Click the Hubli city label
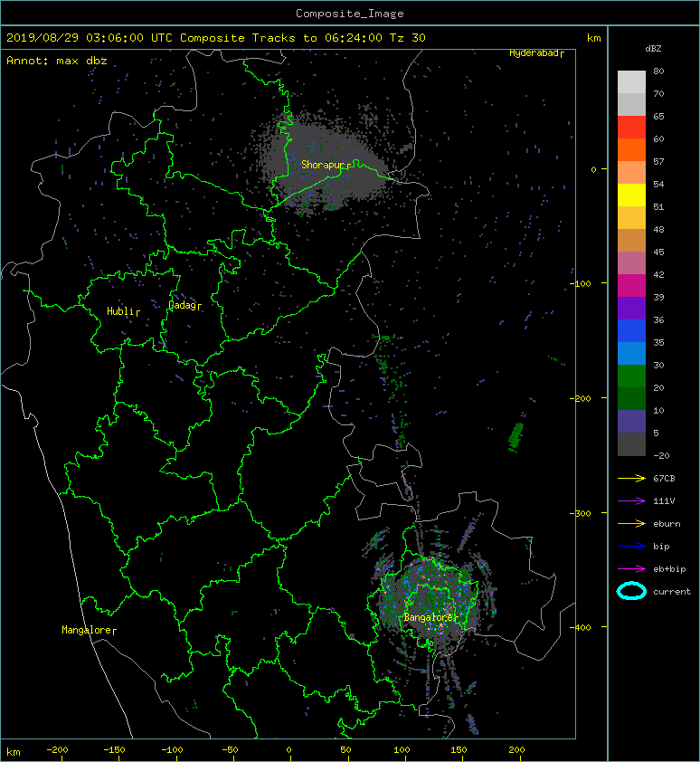Screen dimensions: 700x762 [120, 311]
